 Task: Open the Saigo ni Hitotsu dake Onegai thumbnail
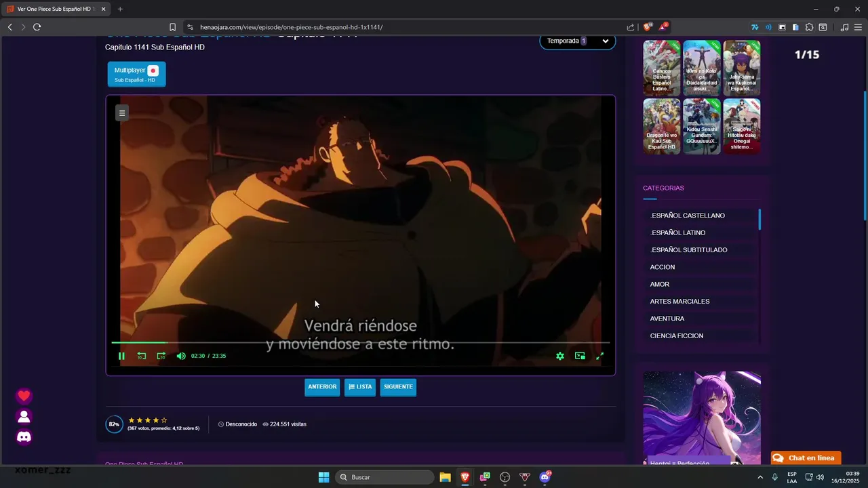coord(742,126)
